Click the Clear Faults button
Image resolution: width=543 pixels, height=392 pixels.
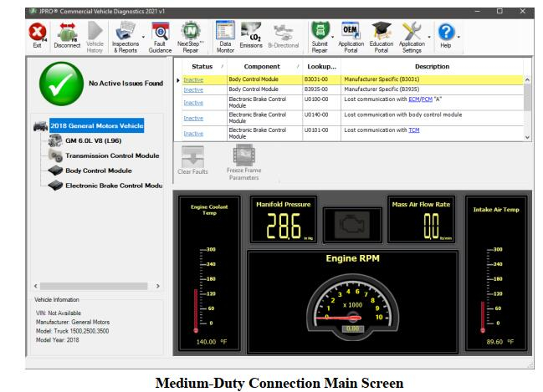pos(192,160)
